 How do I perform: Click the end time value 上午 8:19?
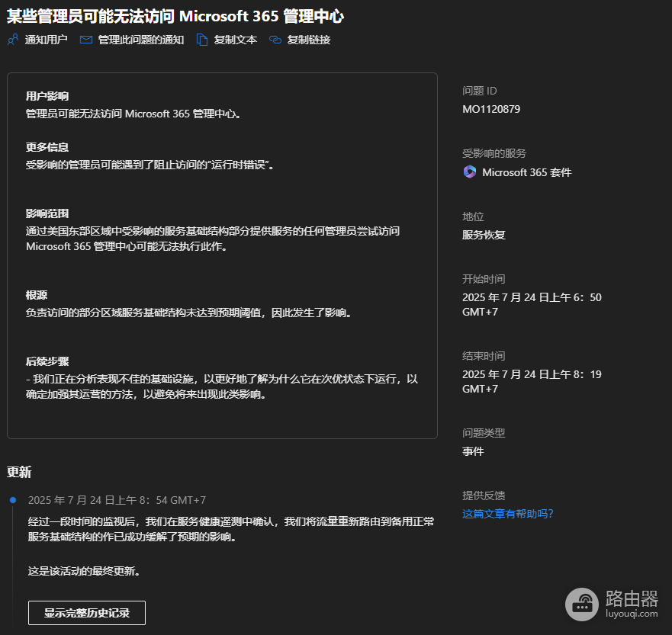click(x=532, y=381)
